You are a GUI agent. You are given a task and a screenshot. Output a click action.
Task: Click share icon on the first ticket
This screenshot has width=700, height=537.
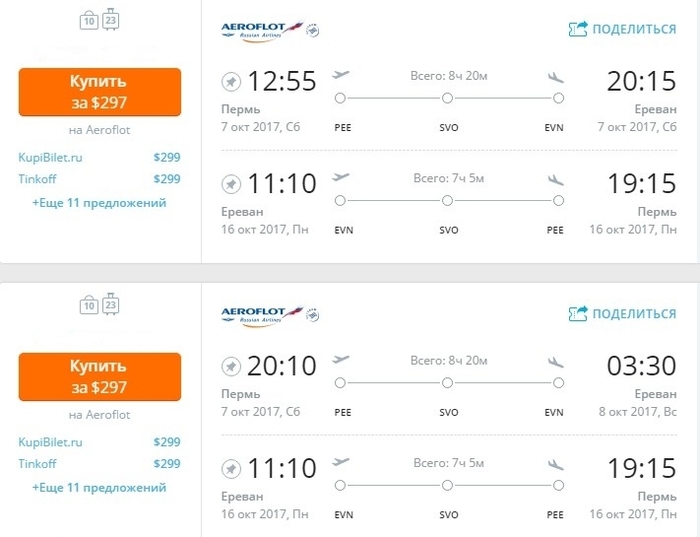click(578, 29)
